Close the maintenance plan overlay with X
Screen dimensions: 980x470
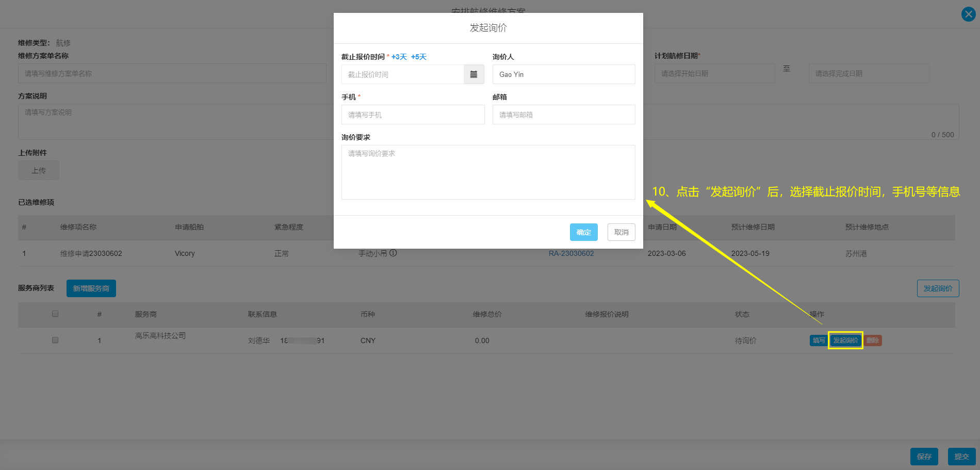point(968,14)
